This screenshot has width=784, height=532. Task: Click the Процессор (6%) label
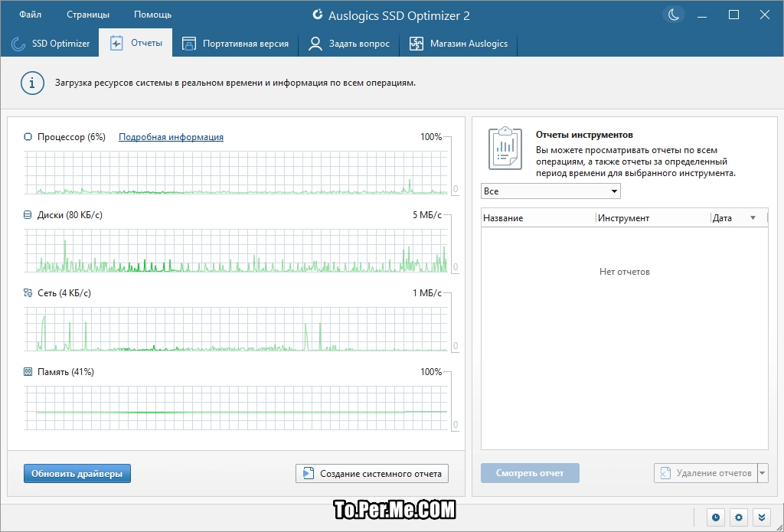[x=71, y=137]
